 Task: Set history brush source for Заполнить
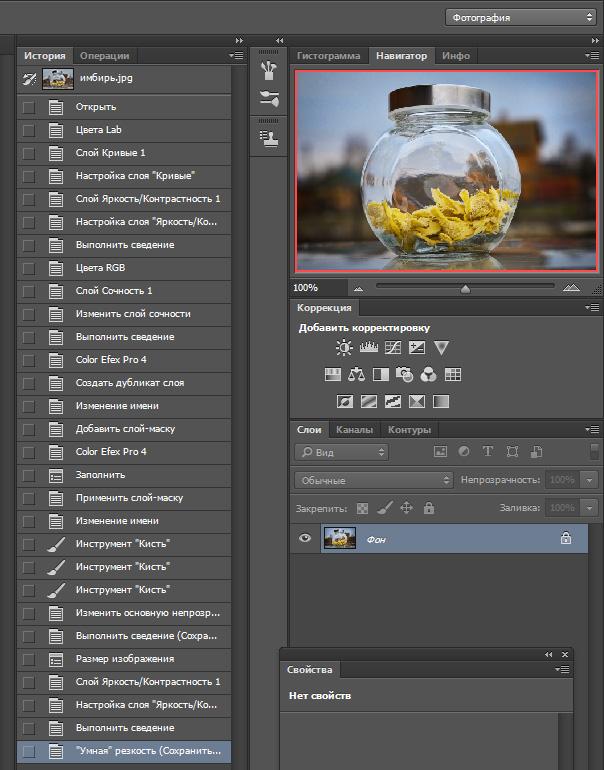pos(28,475)
